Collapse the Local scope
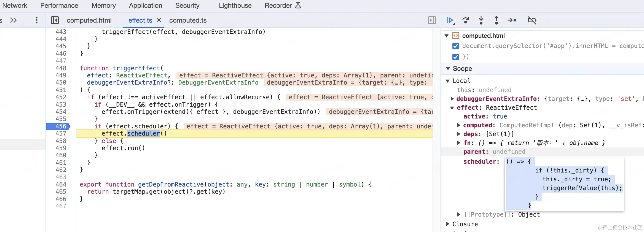 [448, 81]
